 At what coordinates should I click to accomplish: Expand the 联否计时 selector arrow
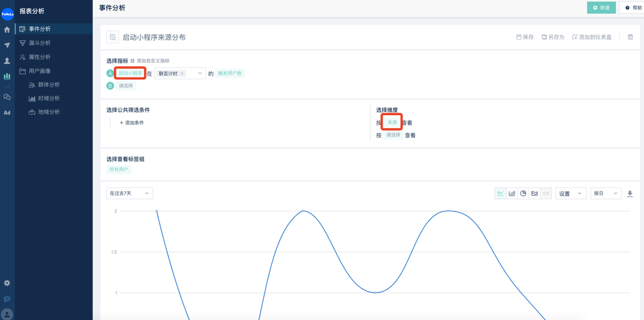tap(200, 73)
